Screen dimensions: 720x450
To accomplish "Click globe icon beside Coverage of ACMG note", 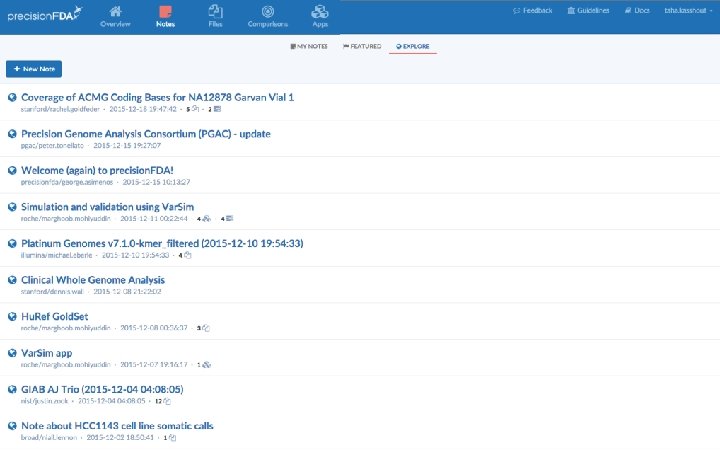I will click(x=12, y=97).
